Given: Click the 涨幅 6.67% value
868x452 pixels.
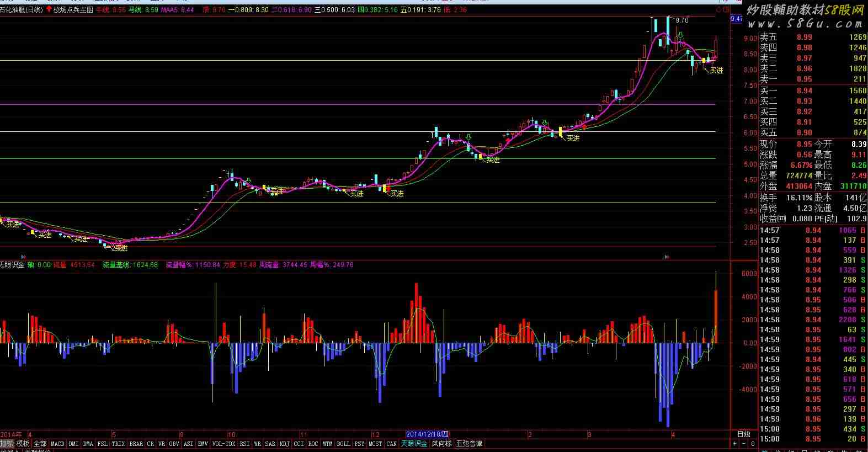Looking at the screenshot, I should 802,165.
